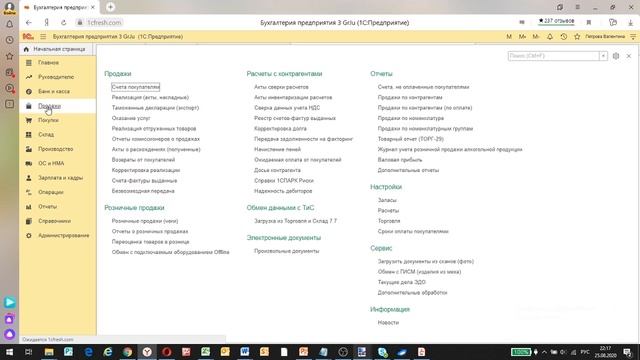Image resolution: width=640 pixels, height=360 pixels.
Task: Open browser downloads arrow icon
Action: [630, 22]
